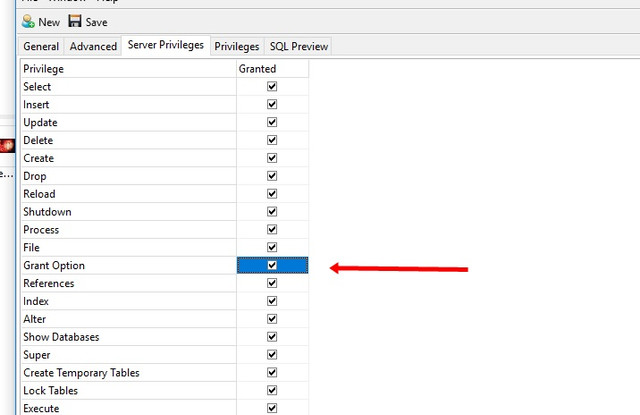Toggle the Execute privilege checkbox

(272, 408)
